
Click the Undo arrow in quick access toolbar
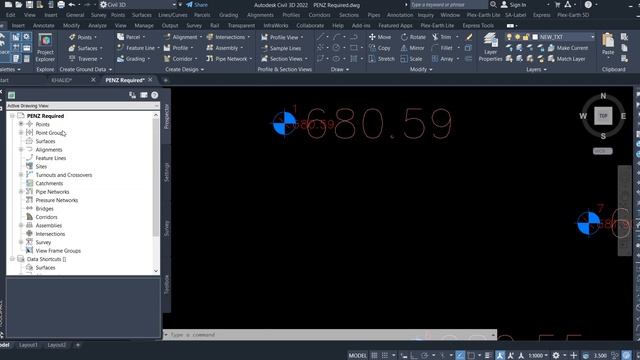72,4
